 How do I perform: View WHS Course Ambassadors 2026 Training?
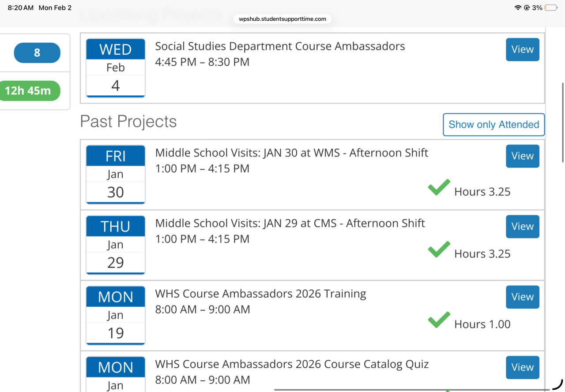[x=523, y=297]
